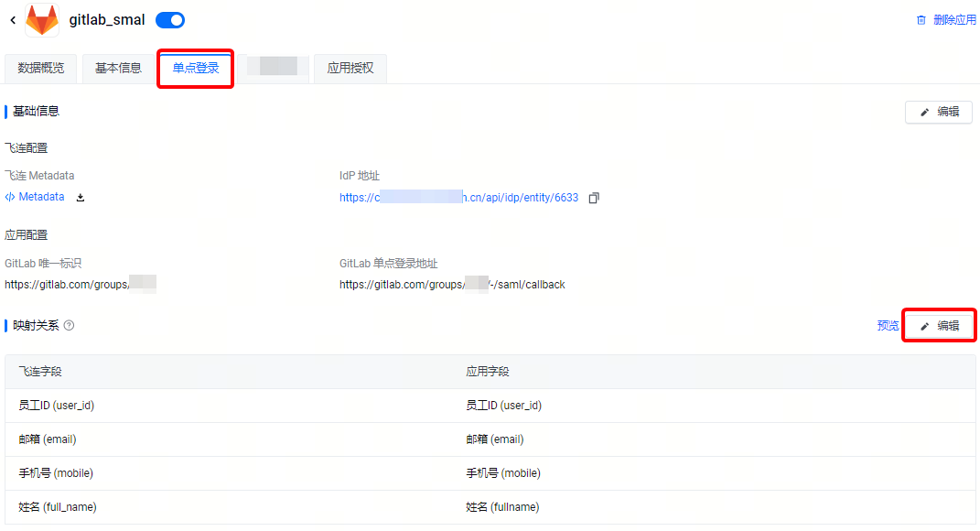Click the GitLab 单点登录地址 field label

[x=389, y=264]
